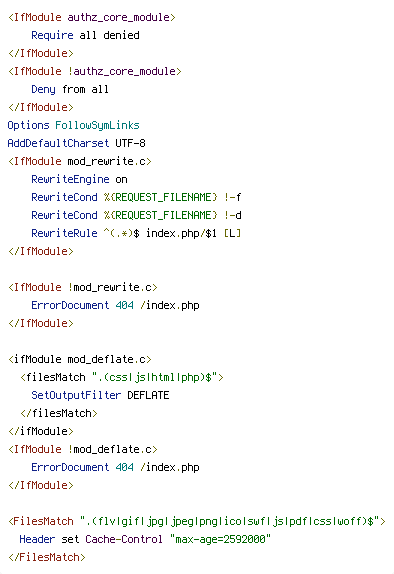Click the opening IfModule authz_core_module tag
This screenshot has width=394, height=574.
92,17
